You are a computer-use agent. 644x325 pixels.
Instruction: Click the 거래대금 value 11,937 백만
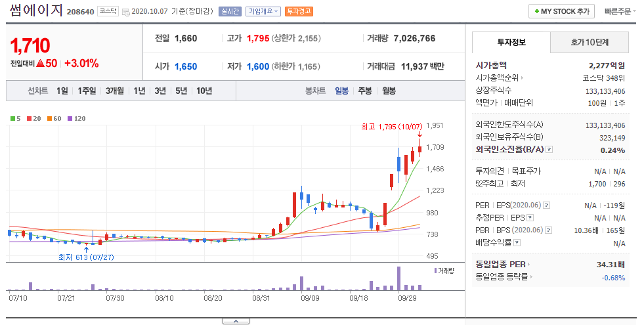pos(423,66)
